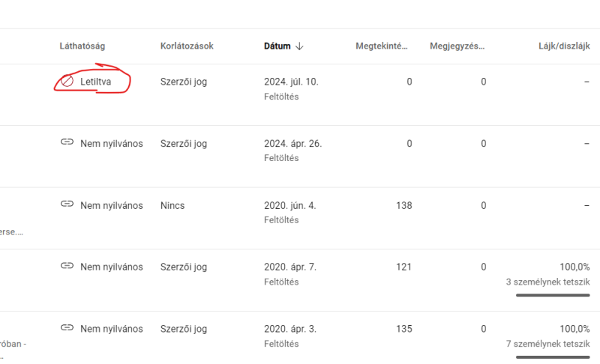600x364 pixels.
Task: Sort by the Dátum column header
Action: click(277, 46)
